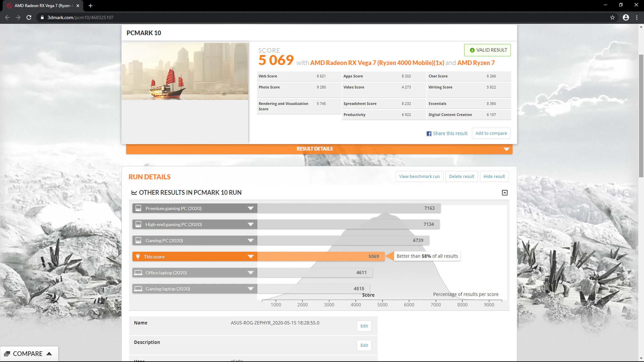644x362 pixels.
Task: Reload the 3DMark page
Action: (x=29, y=18)
